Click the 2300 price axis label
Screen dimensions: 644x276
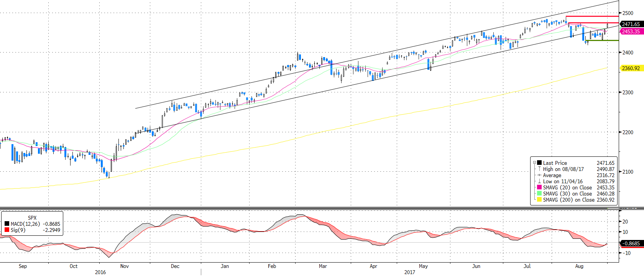628,92
